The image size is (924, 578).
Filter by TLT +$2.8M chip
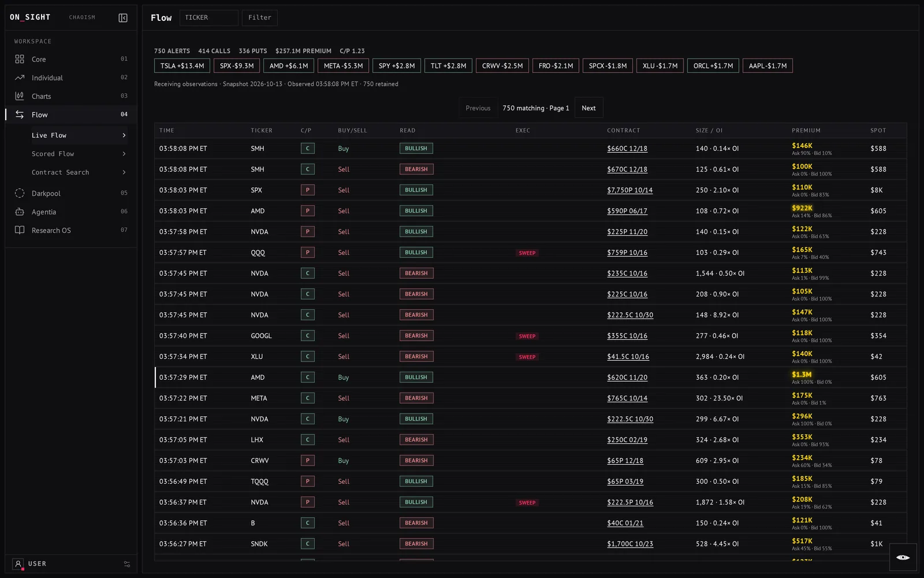coord(449,66)
